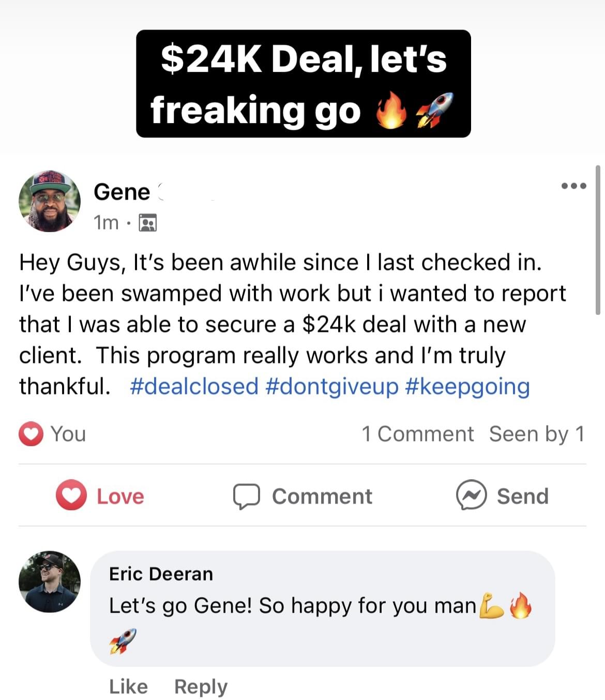Tap the Send button label

pyautogui.click(x=522, y=496)
